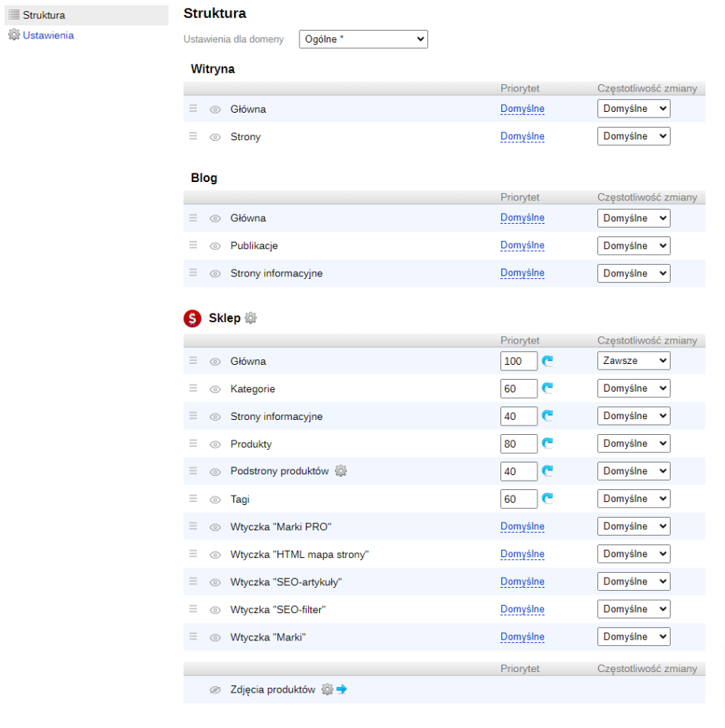Click drag handle of Produkty row
The height and width of the screenshot is (728, 725).
pyautogui.click(x=193, y=444)
